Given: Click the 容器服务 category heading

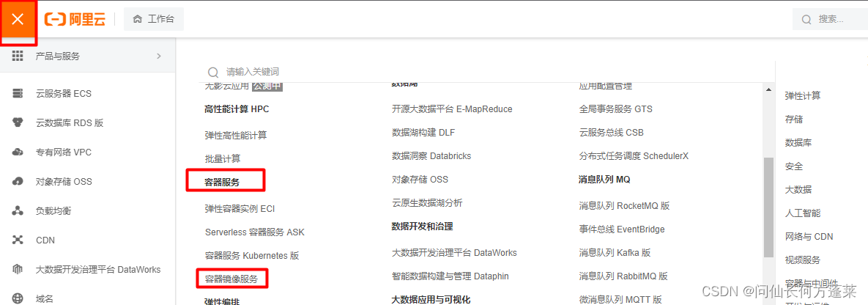Looking at the screenshot, I should click(223, 182).
